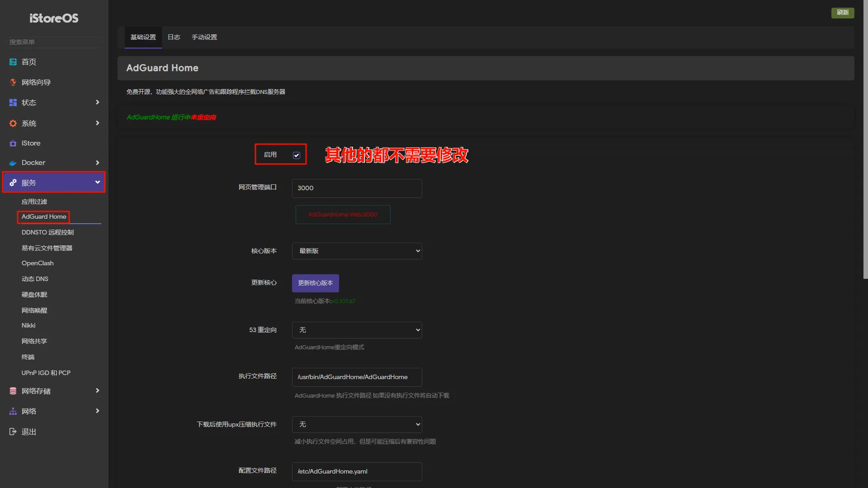The image size is (868, 488).
Task: Click the system (系统) gear icon
Action: coord(13,123)
